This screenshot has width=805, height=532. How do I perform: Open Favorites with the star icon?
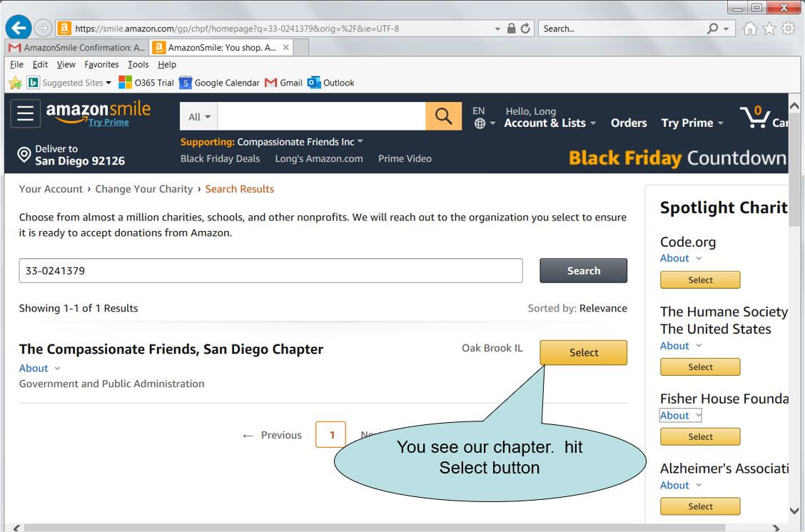pos(769,29)
